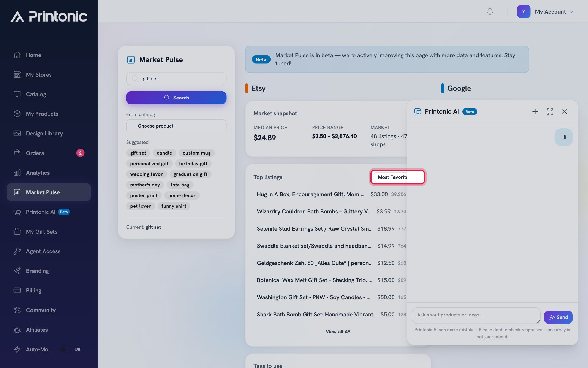Click View all 48 link

pos(338,332)
